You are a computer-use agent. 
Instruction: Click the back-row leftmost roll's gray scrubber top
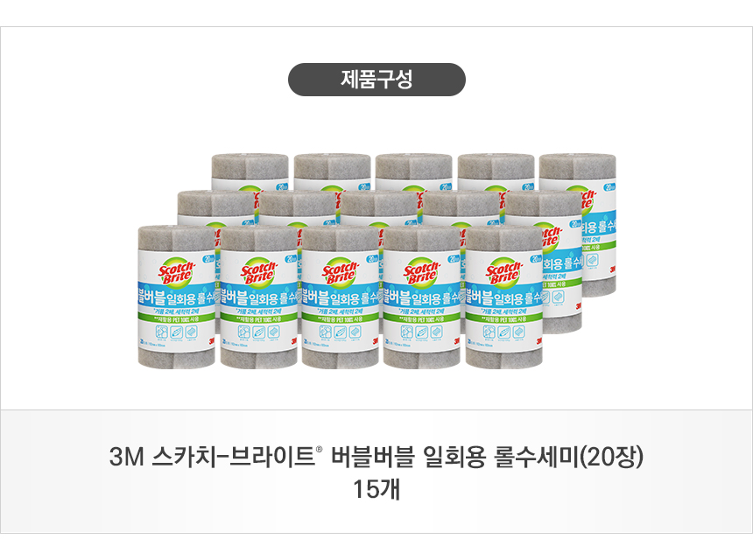tap(250, 166)
